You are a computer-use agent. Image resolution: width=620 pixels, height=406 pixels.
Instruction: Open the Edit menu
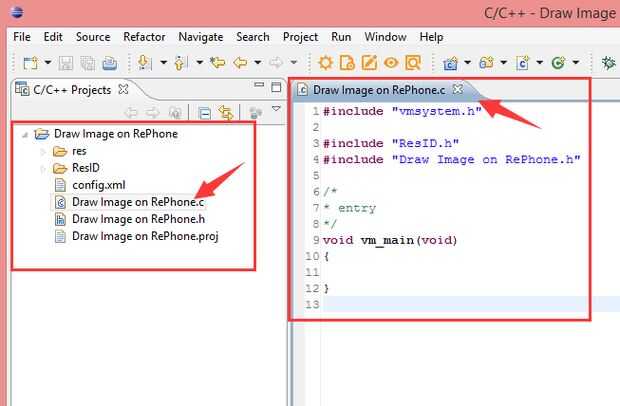pyautogui.click(x=53, y=37)
